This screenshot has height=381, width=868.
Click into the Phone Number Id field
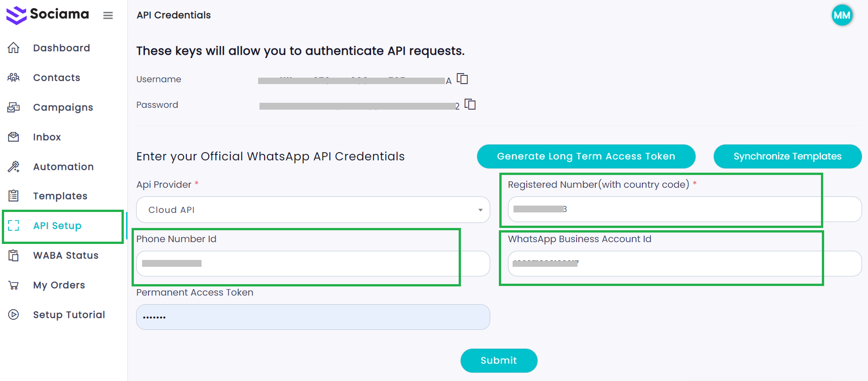(x=313, y=264)
